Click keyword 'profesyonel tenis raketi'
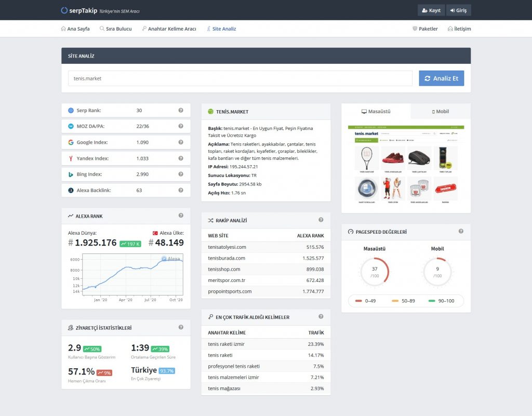This screenshot has width=532, height=416. point(234,366)
